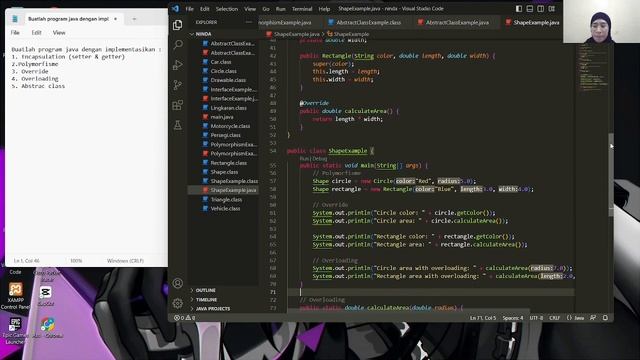The width and height of the screenshot is (640, 360).
Task: Collapse the NINDA folder in Explorer
Action: pyautogui.click(x=203, y=34)
